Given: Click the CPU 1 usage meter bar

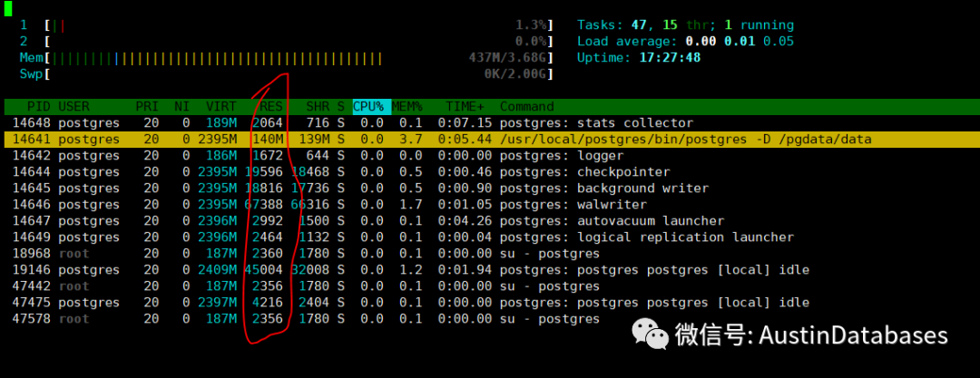Looking at the screenshot, I should pyautogui.click(x=299, y=25).
